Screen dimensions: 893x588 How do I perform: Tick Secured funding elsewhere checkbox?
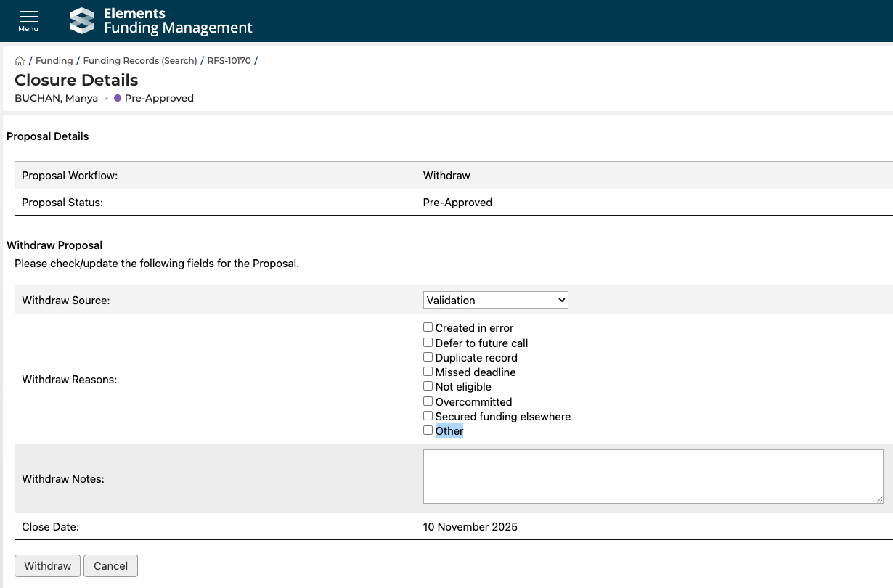(428, 416)
